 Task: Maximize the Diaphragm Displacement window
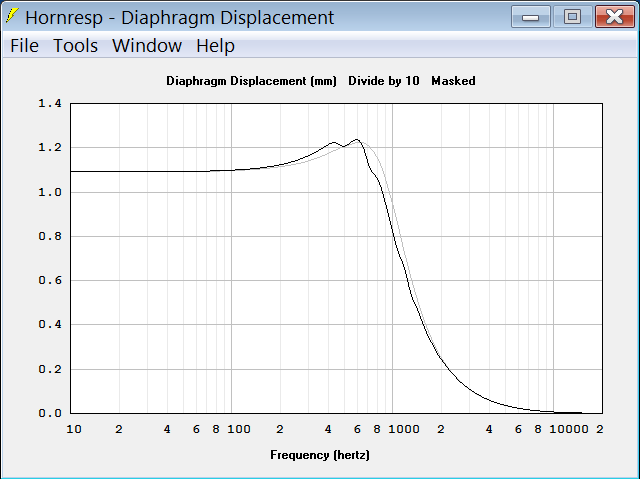(572, 17)
